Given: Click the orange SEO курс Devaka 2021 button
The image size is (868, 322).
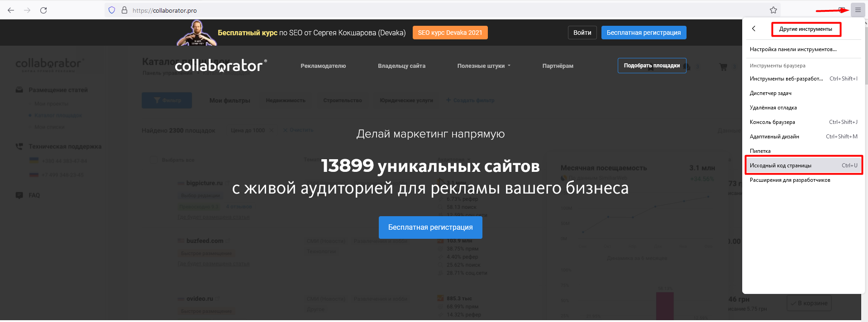Looking at the screenshot, I should tap(450, 33).
